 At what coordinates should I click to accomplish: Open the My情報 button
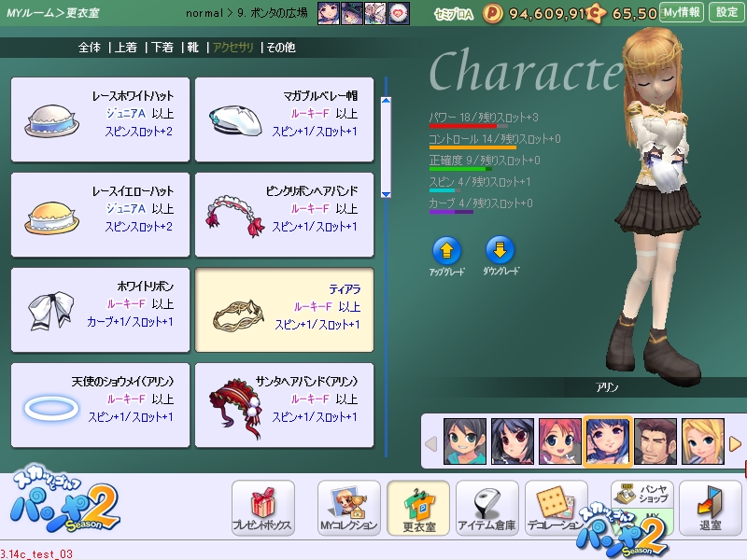coord(682,13)
